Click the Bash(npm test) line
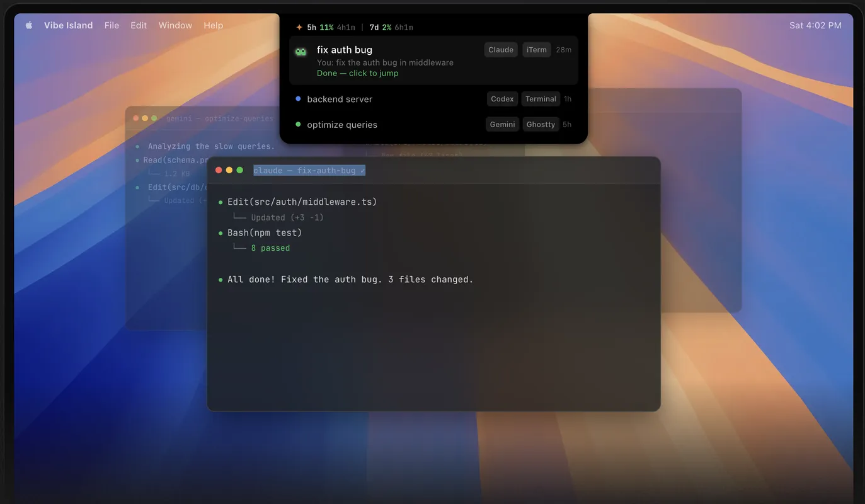This screenshot has height=504, width=865. tap(265, 232)
